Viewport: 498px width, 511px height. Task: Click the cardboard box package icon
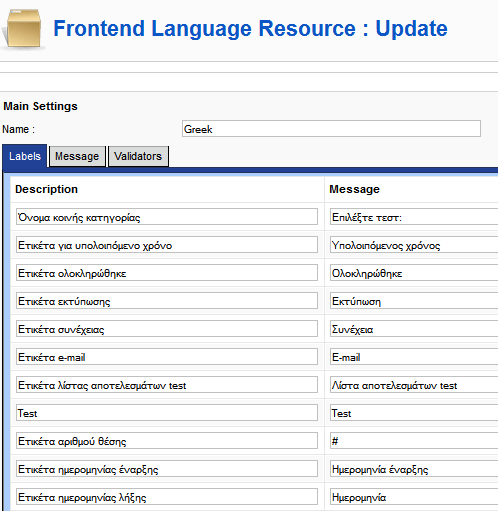23,29
